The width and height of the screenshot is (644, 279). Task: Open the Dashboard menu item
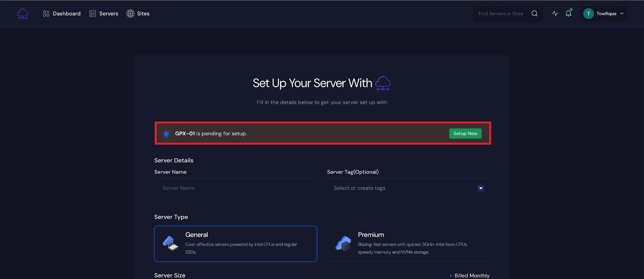click(x=62, y=14)
